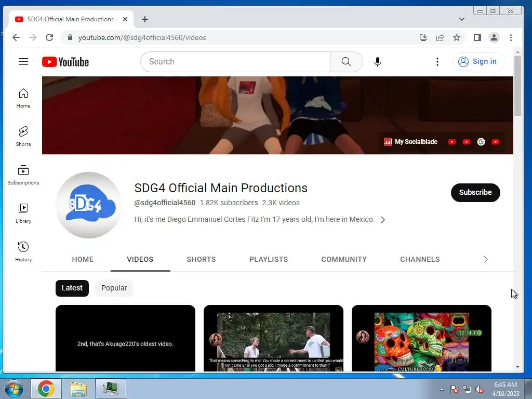The image size is (532, 399).
Task: Click the SDG4 channel avatar
Action: tap(88, 205)
